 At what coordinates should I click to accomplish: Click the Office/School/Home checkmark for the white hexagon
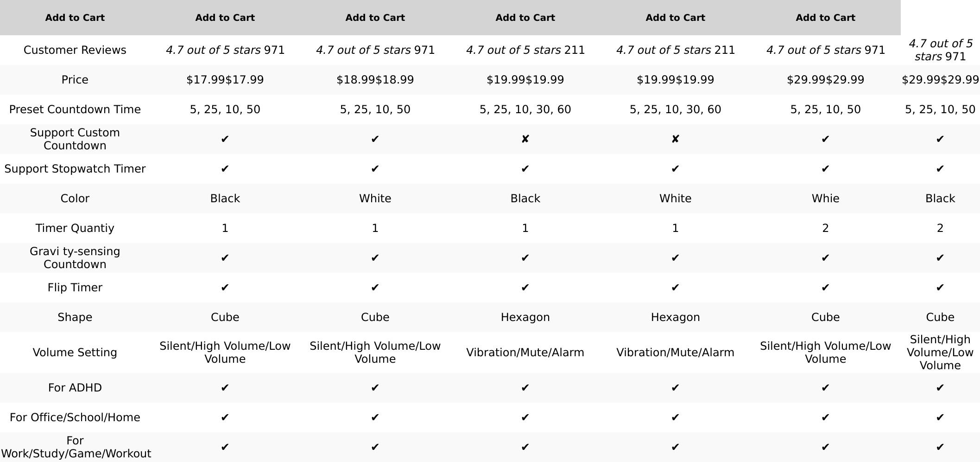point(675,417)
